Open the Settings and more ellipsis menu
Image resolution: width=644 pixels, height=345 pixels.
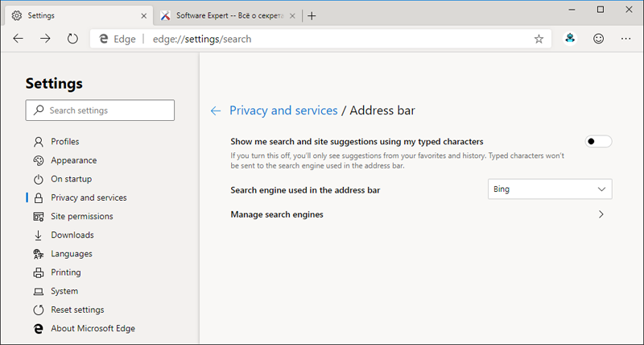[x=626, y=39]
